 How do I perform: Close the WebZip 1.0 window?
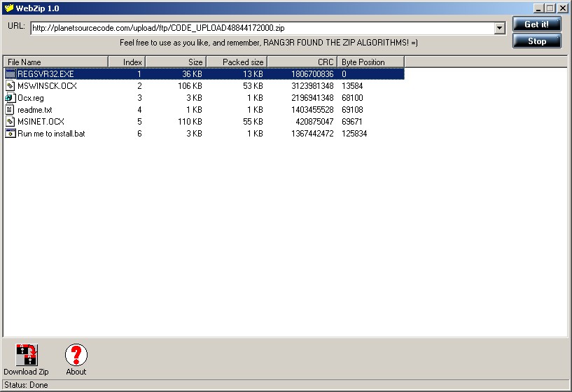tap(563, 8)
